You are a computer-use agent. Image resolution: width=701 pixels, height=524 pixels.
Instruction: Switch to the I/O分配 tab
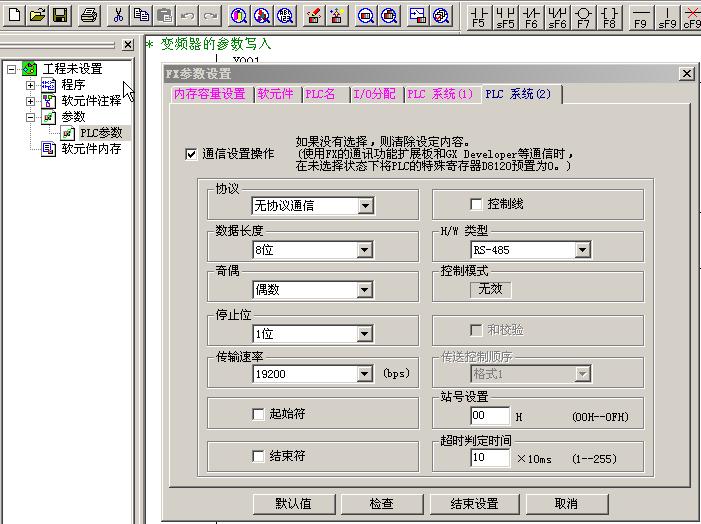[x=376, y=94]
